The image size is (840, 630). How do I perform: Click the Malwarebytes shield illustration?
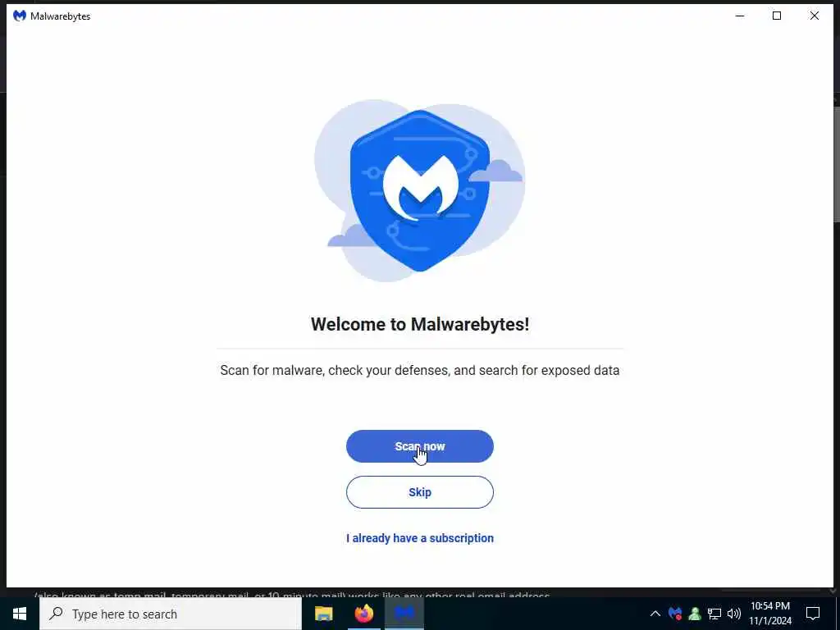click(419, 190)
